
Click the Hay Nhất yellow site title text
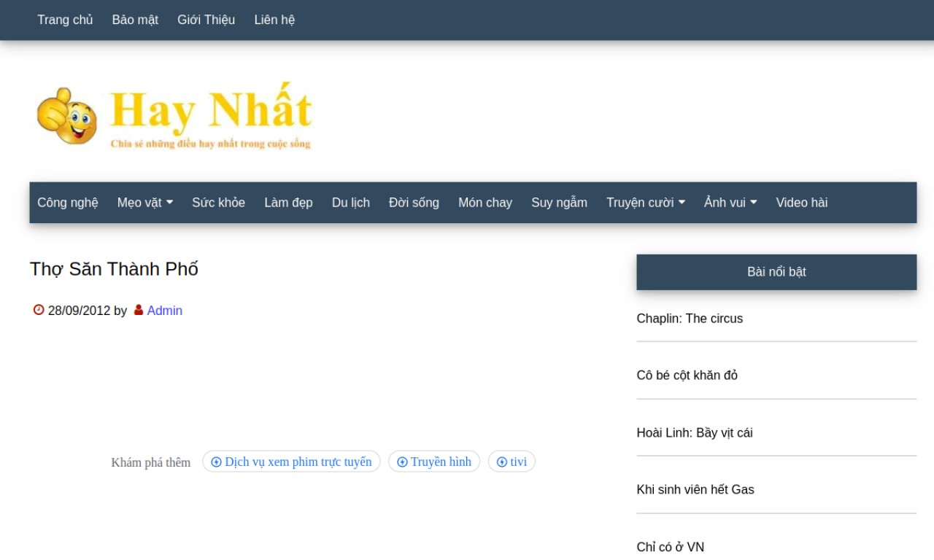(211, 109)
